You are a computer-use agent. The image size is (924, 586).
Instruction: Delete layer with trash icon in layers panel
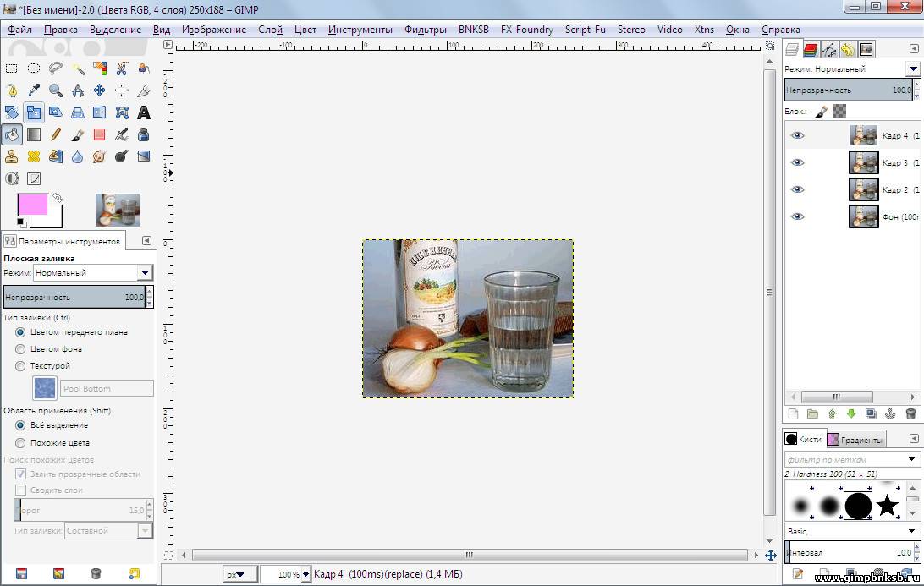coord(910,414)
